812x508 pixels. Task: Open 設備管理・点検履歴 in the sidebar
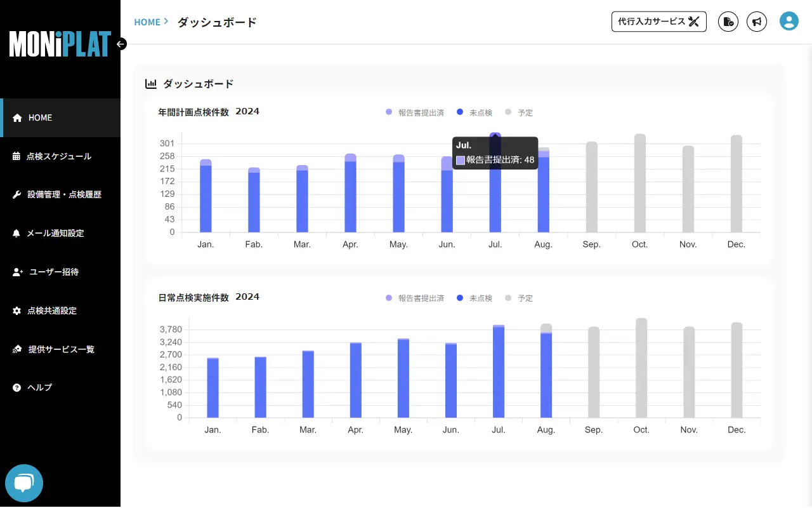tap(63, 195)
